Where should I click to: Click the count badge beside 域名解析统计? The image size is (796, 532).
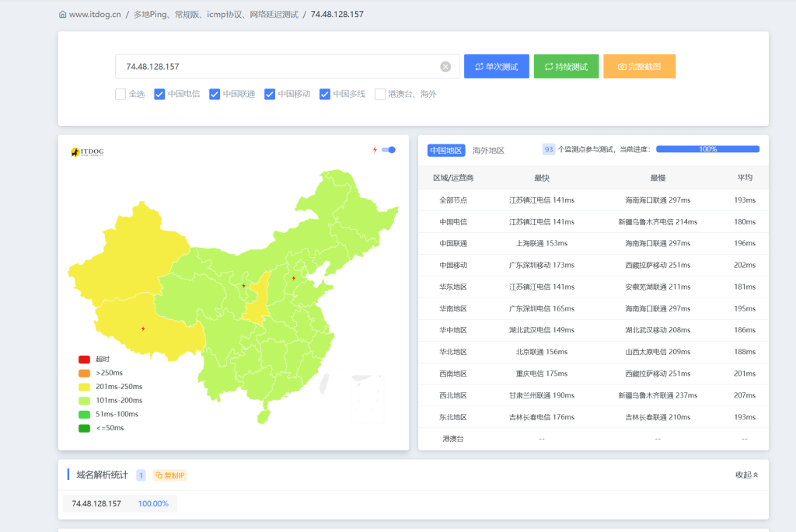coord(141,475)
